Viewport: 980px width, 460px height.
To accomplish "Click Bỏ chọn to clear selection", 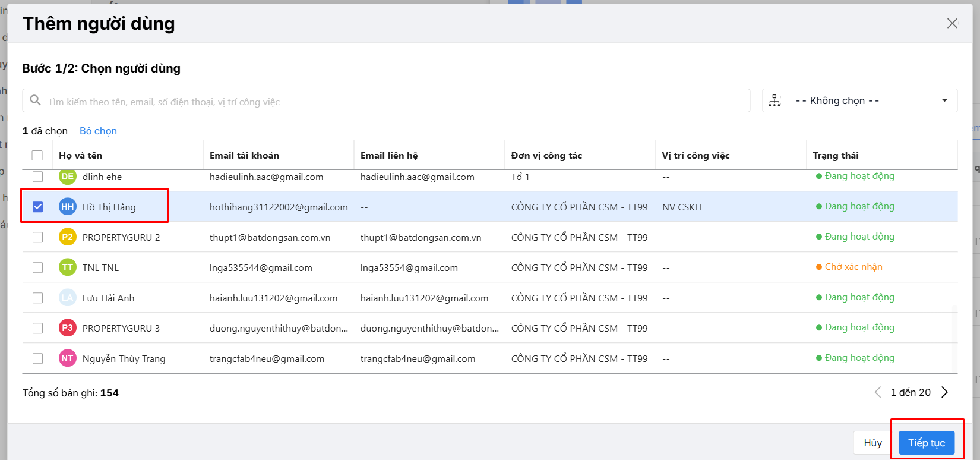I will (x=98, y=131).
